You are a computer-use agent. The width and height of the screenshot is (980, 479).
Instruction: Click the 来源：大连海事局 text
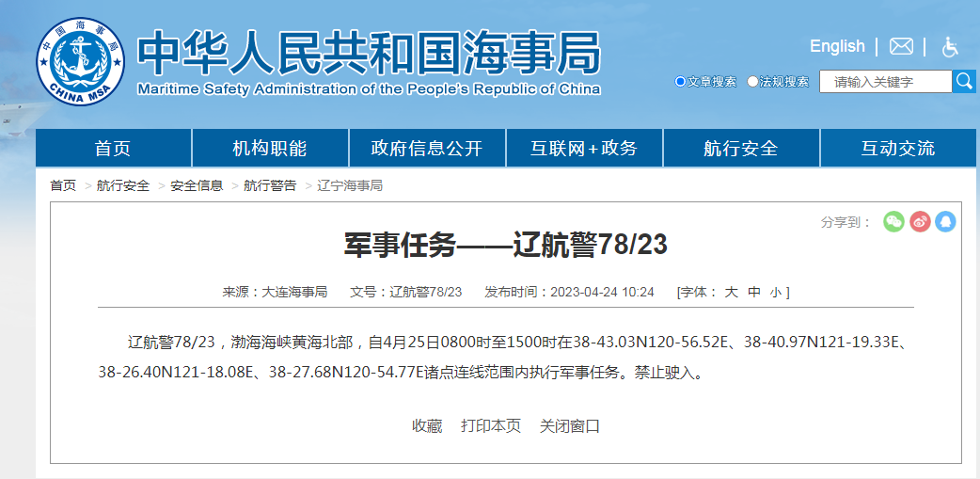coord(275,292)
